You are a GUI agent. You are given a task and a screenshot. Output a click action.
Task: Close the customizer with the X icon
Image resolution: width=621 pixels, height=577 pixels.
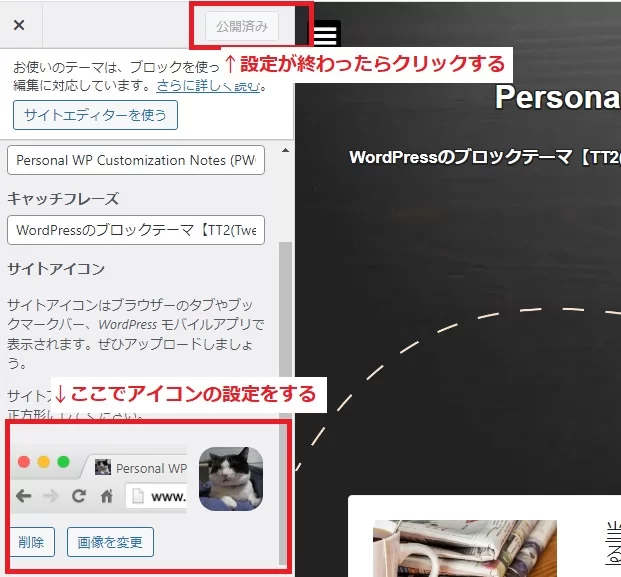[19, 25]
